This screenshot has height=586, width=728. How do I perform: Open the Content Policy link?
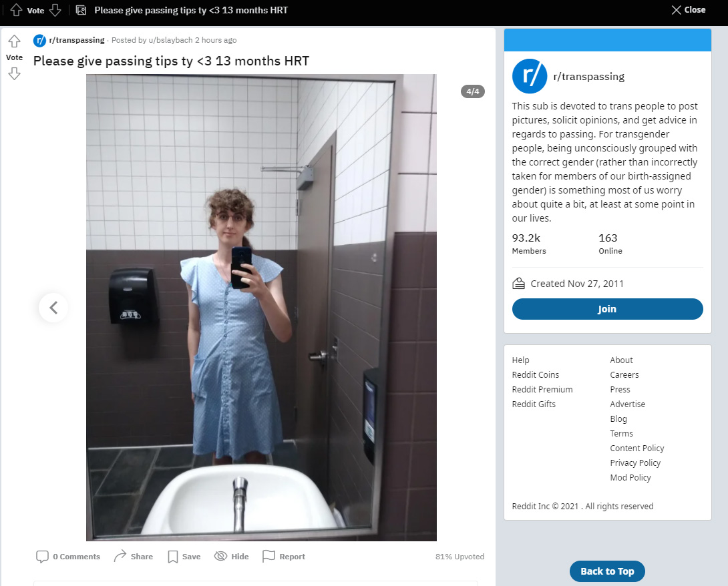637,449
